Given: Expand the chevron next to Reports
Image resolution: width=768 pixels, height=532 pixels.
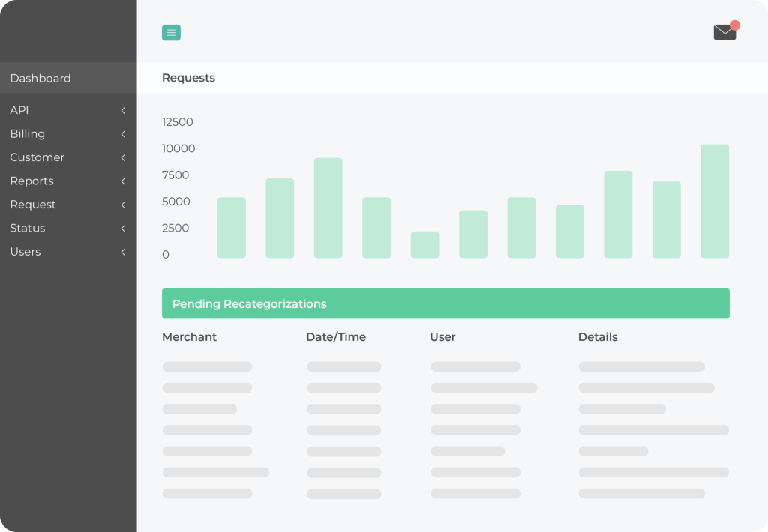Looking at the screenshot, I should 123,181.
